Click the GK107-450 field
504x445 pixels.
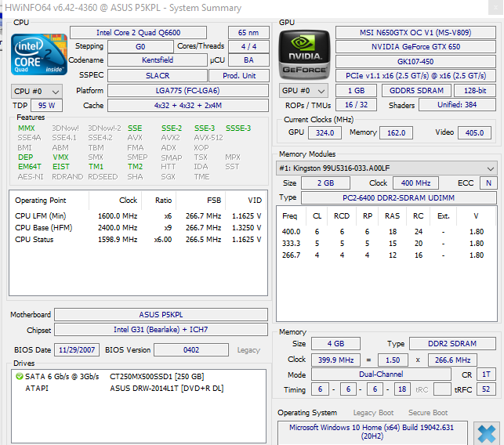[x=415, y=61]
